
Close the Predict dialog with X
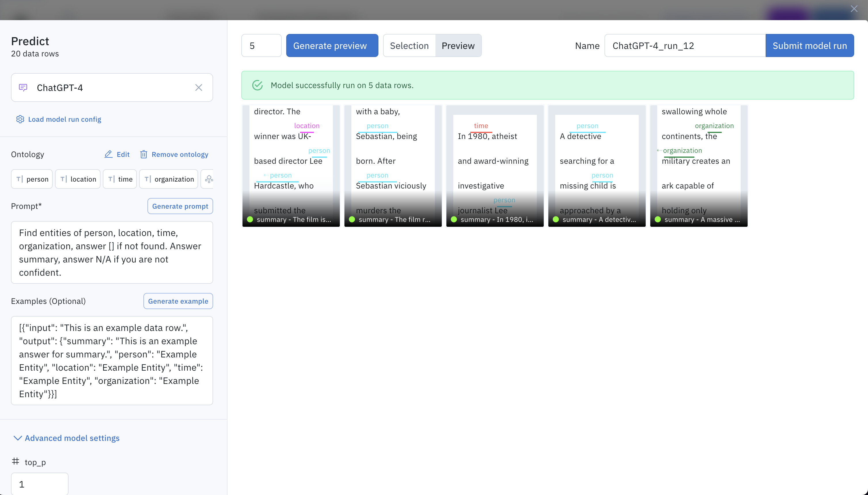coord(854,9)
